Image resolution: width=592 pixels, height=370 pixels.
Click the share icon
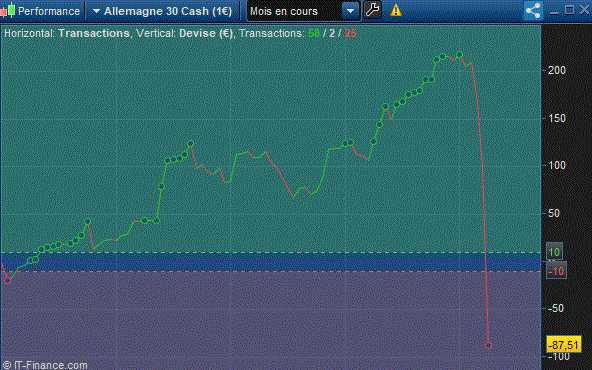pyautogui.click(x=533, y=10)
